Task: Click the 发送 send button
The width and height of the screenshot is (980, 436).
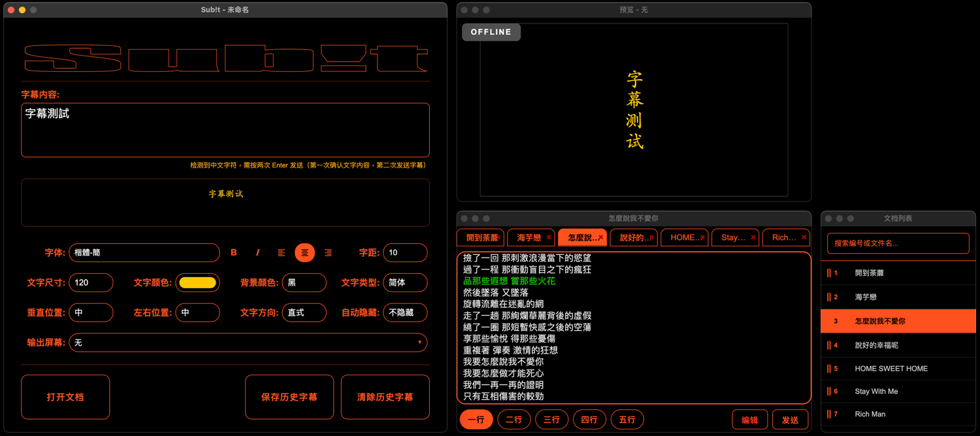Action: coord(791,420)
